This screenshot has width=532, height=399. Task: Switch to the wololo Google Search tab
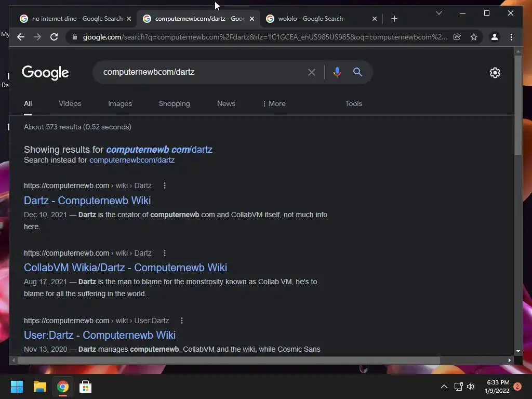click(321, 19)
